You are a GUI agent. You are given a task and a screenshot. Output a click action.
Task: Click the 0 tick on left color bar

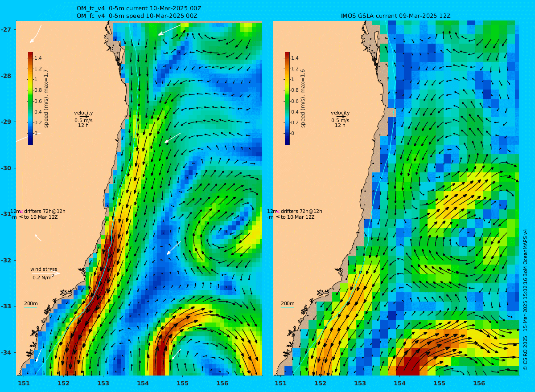point(36,133)
